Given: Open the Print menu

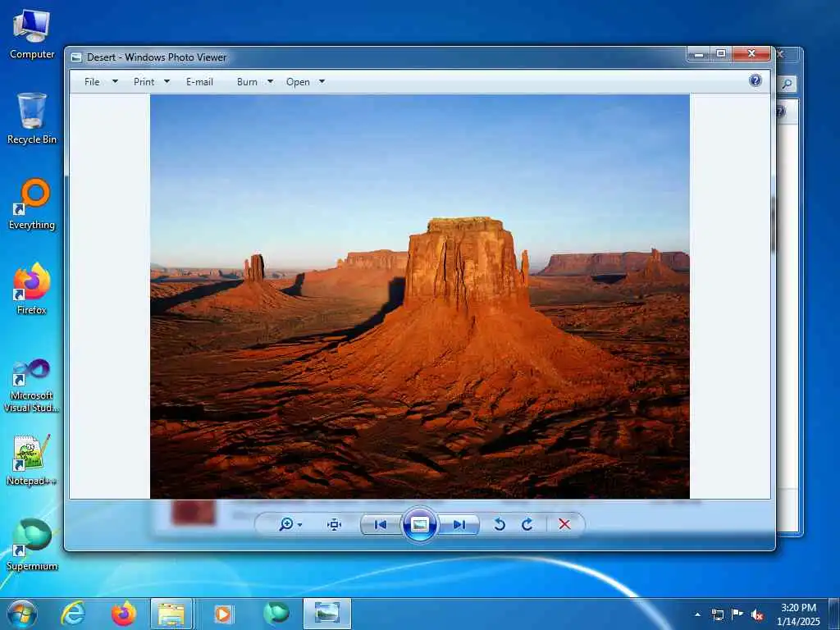Looking at the screenshot, I should (x=144, y=82).
